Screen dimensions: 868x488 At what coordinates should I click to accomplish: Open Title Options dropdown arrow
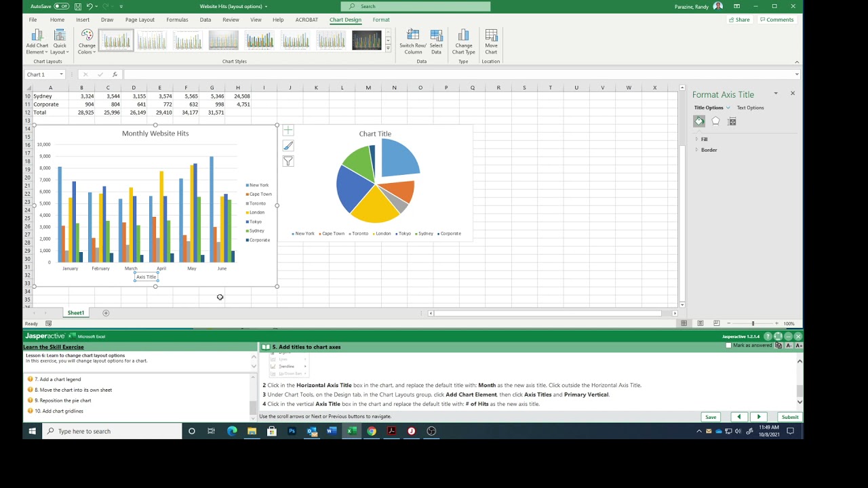(x=728, y=108)
